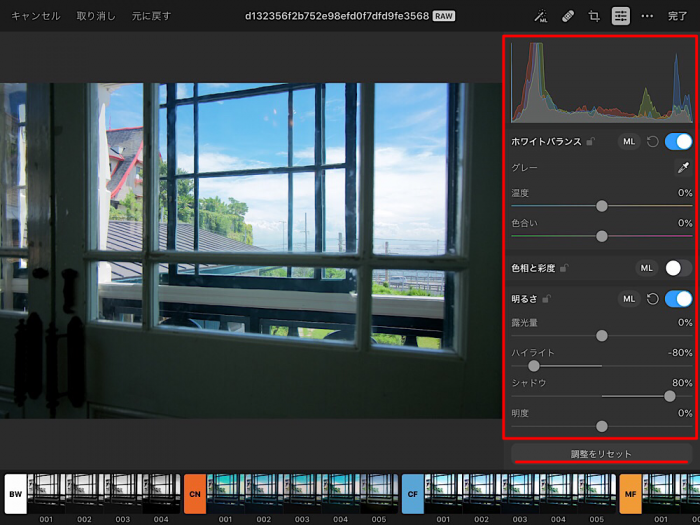Click the ハイライト slider handle

coord(533,366)
